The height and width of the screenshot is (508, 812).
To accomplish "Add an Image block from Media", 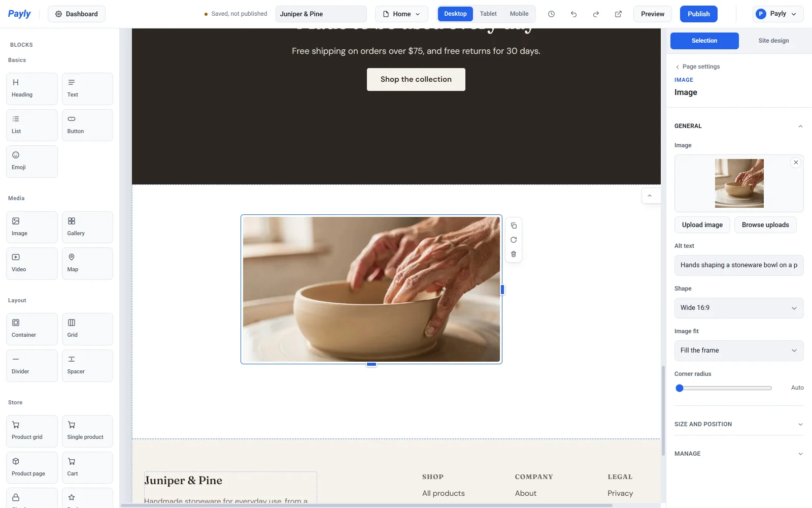I will click(32, 227).
